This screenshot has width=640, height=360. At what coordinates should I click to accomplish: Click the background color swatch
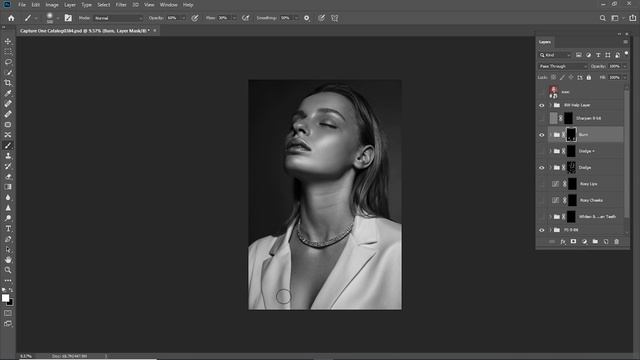10,302
